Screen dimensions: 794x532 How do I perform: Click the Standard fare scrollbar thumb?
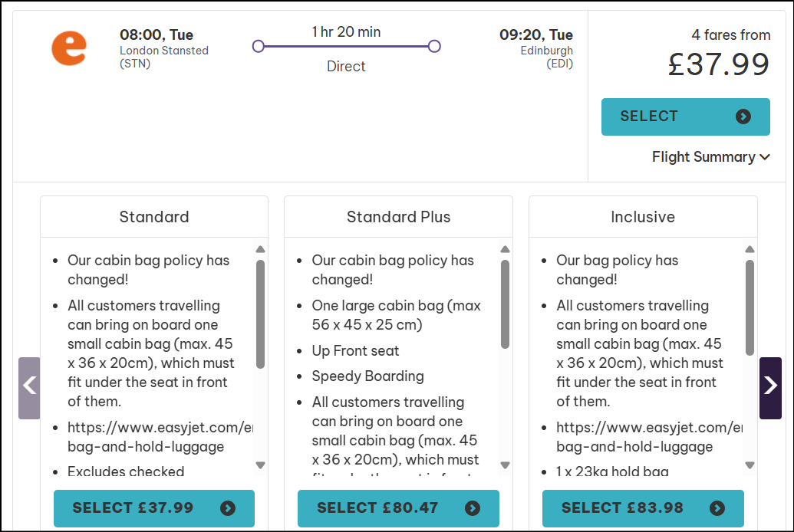[260, 314]
